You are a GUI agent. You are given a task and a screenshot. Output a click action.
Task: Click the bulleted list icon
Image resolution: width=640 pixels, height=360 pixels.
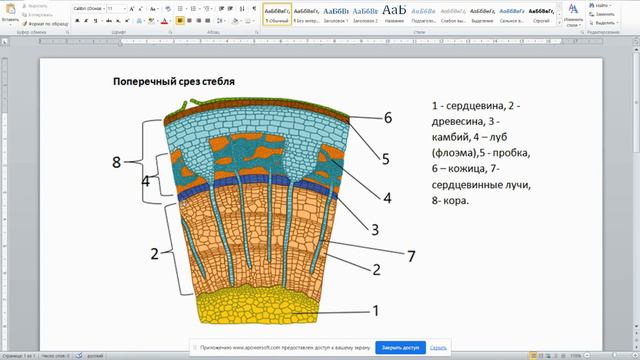180,9
